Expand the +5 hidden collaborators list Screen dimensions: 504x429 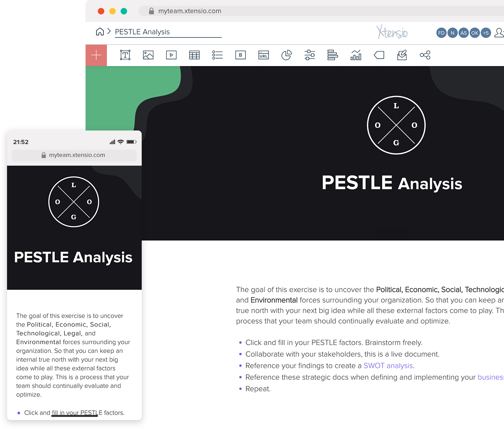(486, 33)
